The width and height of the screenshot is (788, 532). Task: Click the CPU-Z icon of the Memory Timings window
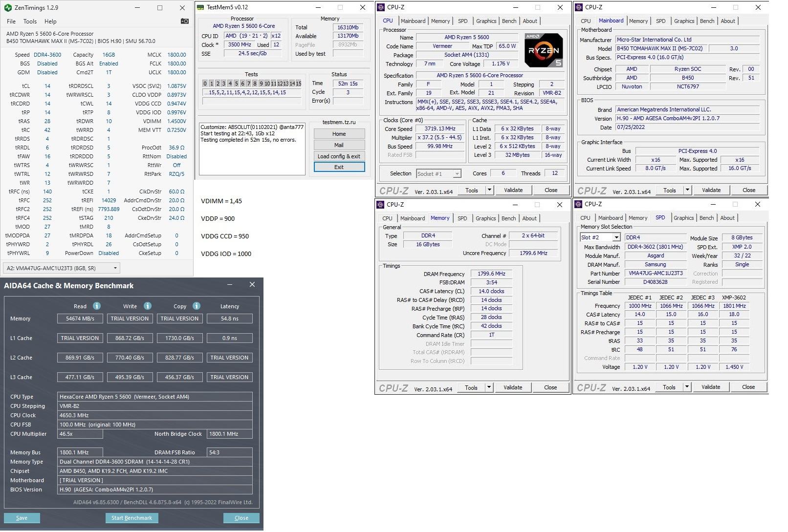click(381, 204)
